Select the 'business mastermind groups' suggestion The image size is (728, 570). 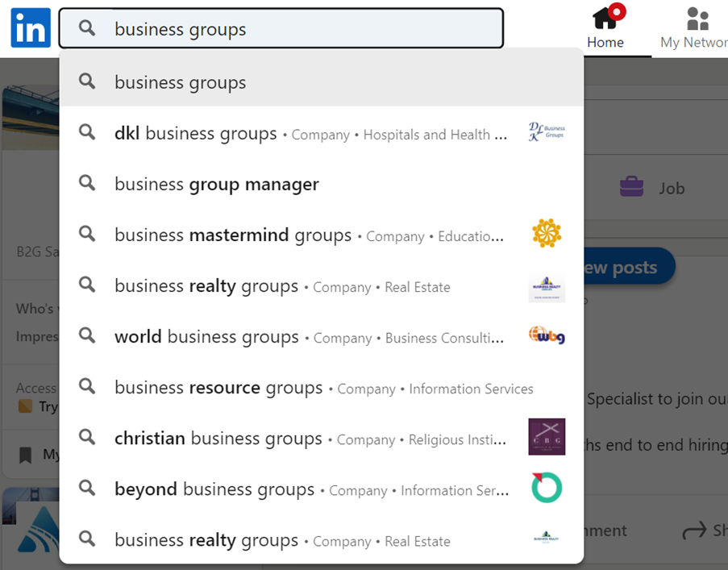coord(322,235)
